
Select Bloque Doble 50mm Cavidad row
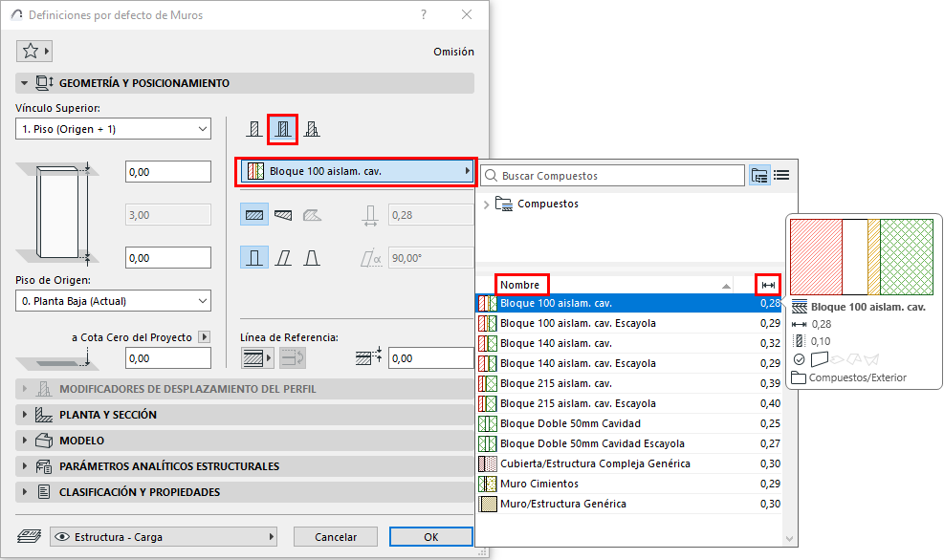[x=629, y=423]
